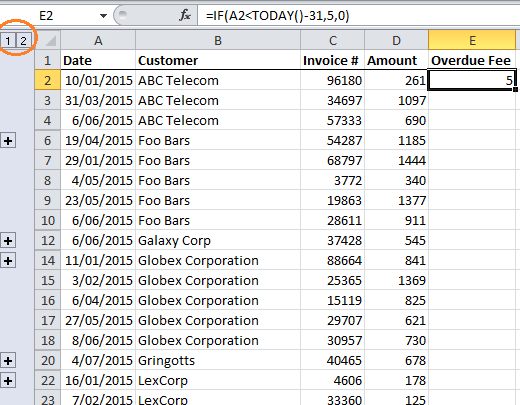Select cell E2 containing 5
Image resolution: width=520 pixels, height=405 pixels.
tap(472, 80)
